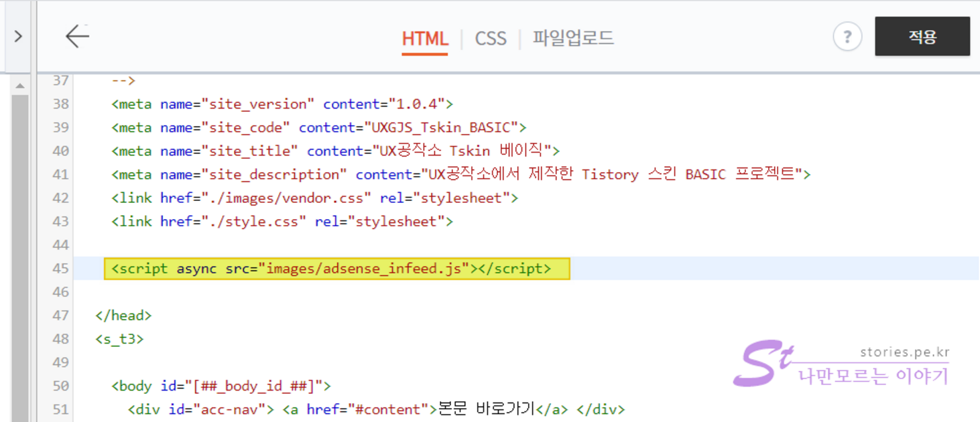Click the style.css stylesheet line
The width and height of the screenshot is (980, 422).
click(x=282, y=222)
